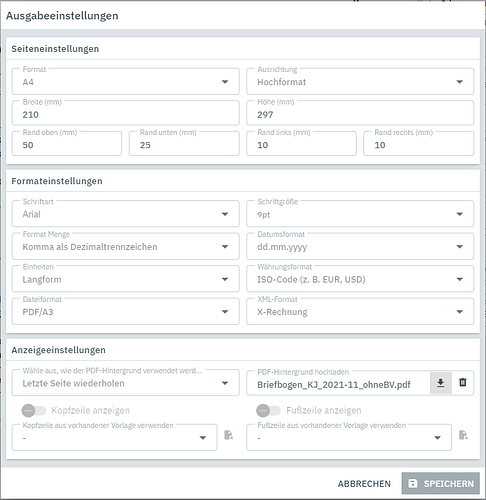Expand the XML-Format X-Rechnung dropdown
Viewport: 486px width, 500px height.
coord(360,312)
